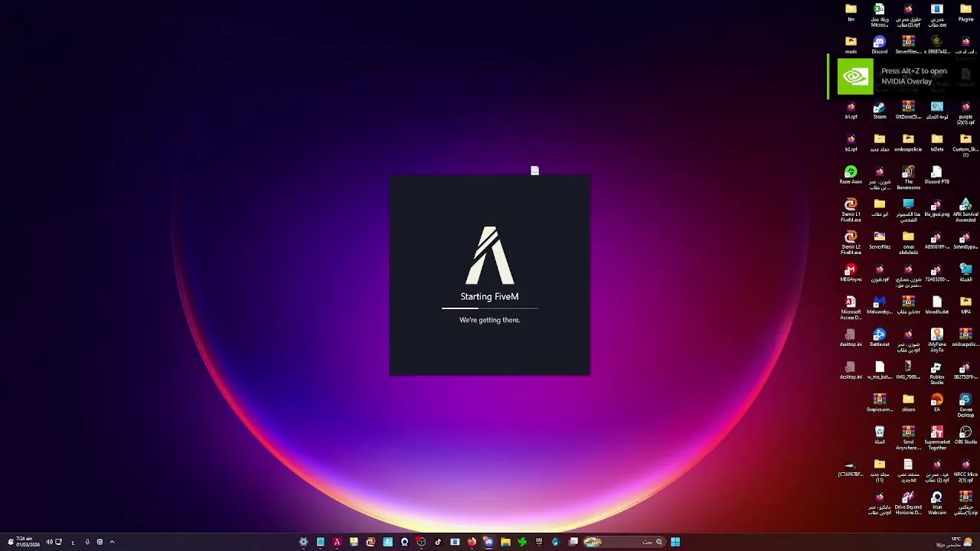Open the mods folder on desktop
The image size is (980, 551).
[x=851, y=45]
